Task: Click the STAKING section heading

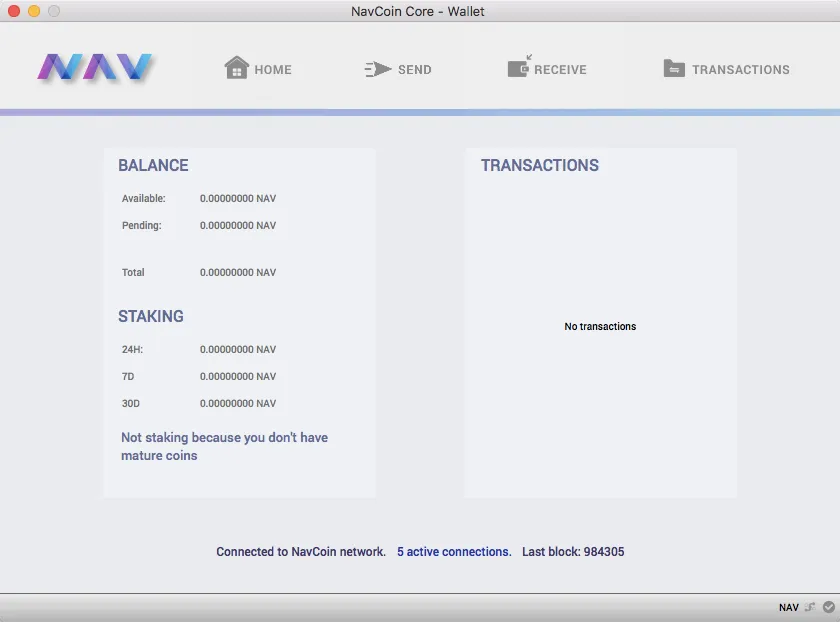Action: pyautogui.click(x=151, y=316)
